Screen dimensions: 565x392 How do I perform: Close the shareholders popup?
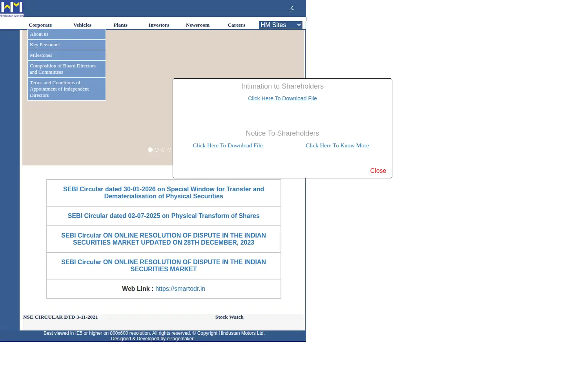pos(378,171)
